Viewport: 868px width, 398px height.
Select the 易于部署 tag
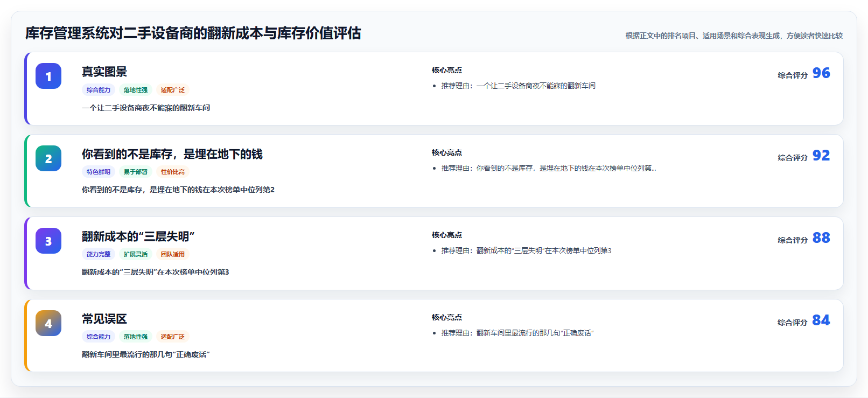click(136, 172)
